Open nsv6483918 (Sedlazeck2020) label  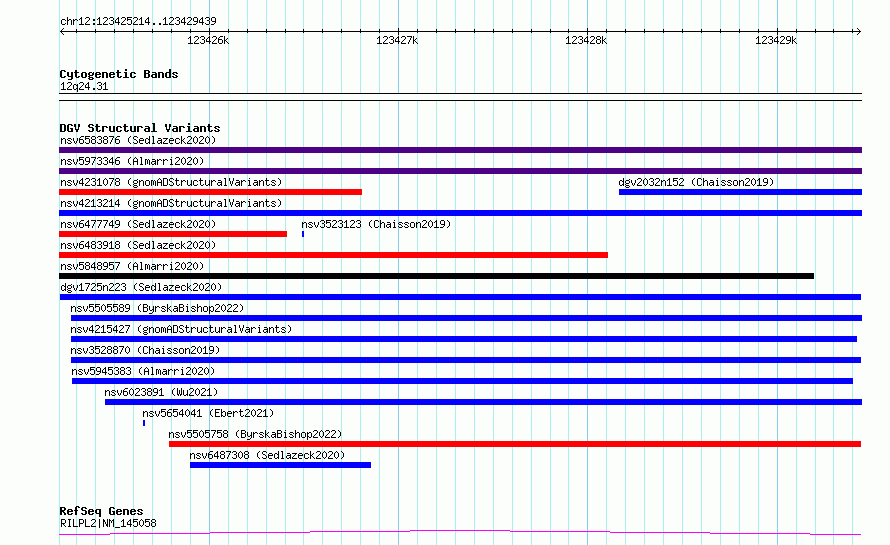coord(138,245)
